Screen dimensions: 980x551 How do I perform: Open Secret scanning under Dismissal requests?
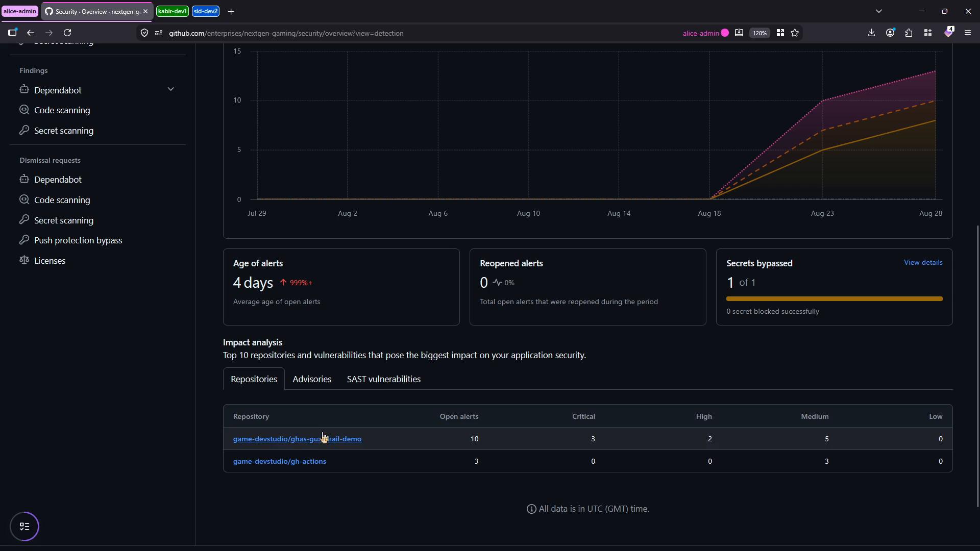64,220
